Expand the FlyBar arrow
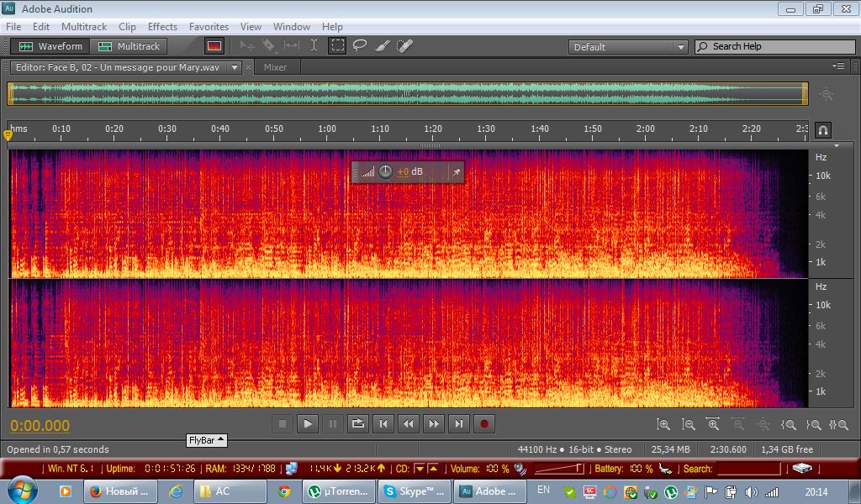 [x=221, y=439]
